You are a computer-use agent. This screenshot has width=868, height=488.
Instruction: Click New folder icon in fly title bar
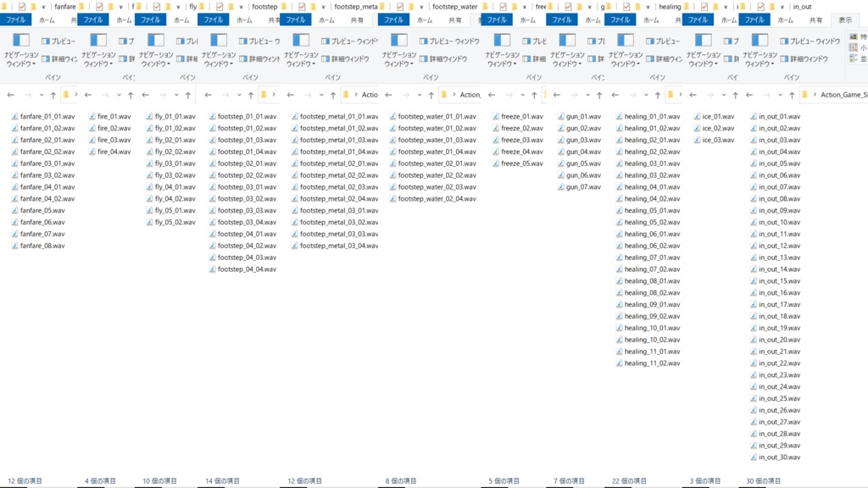(168, 7)
